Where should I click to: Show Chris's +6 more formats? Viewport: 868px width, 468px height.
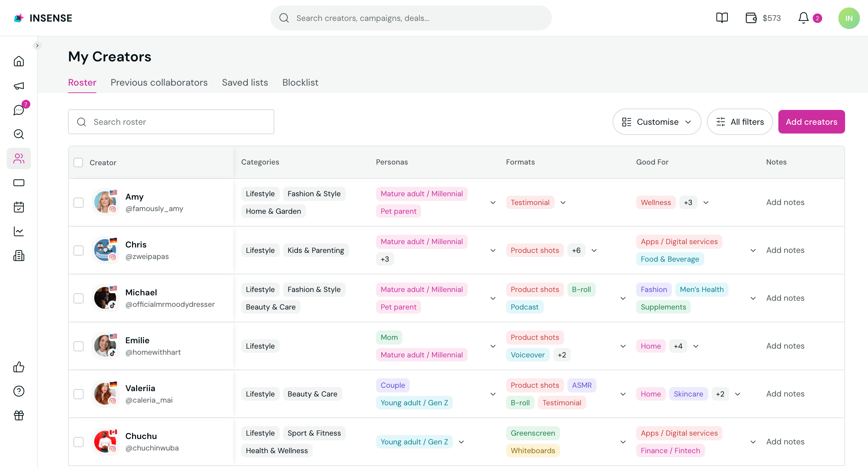(x=576, y=251)
